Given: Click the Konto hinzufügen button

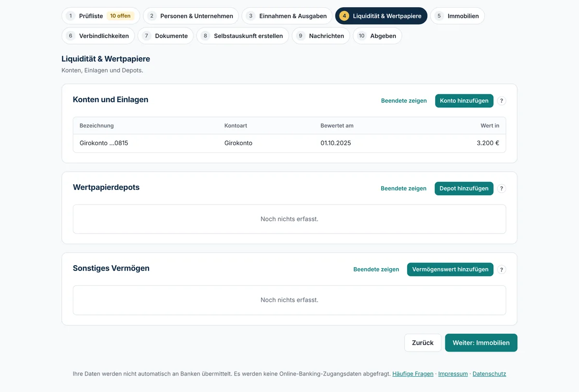Looking at the screenshot, I should pyautogui.click(x=464, y=101).
